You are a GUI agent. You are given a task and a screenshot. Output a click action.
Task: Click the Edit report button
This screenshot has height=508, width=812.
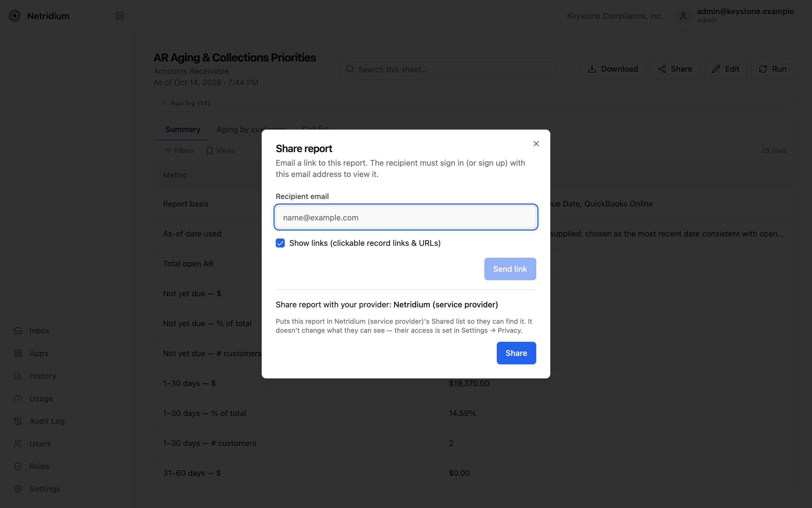coord(725,69)
